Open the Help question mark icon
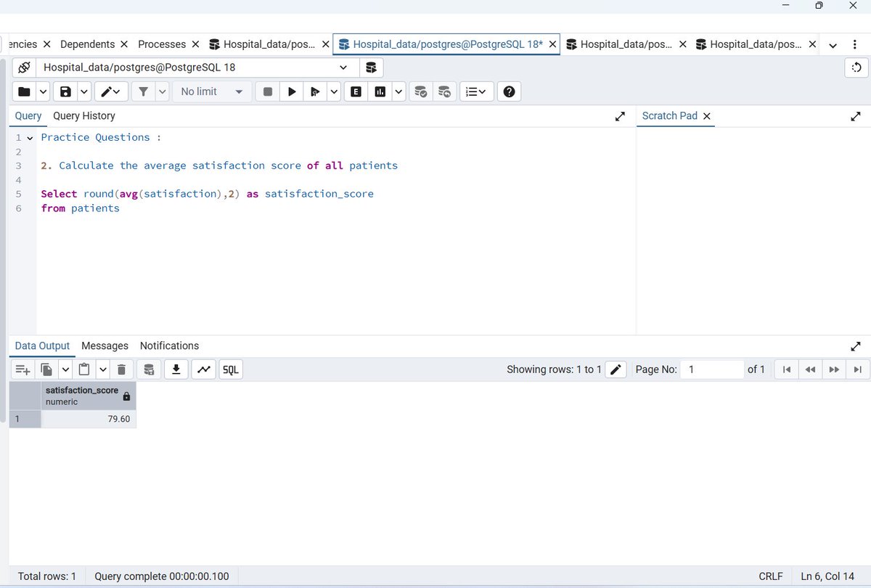Screen dimensions: 871x588 pos(510,91)
